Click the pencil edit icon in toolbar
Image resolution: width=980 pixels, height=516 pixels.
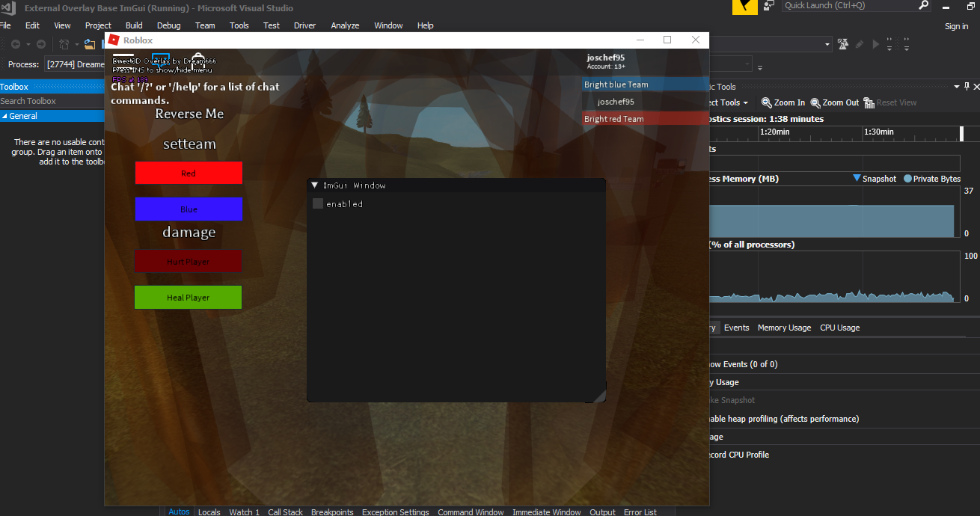click(860, 44)
